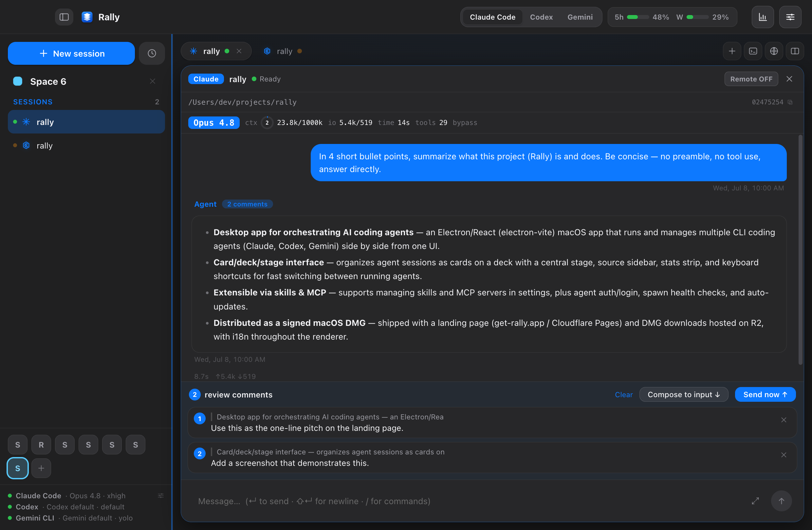The image size is (812, 530).
Task: Select the Codex rally session in sidebar
Action: click(x=86, y=146)
